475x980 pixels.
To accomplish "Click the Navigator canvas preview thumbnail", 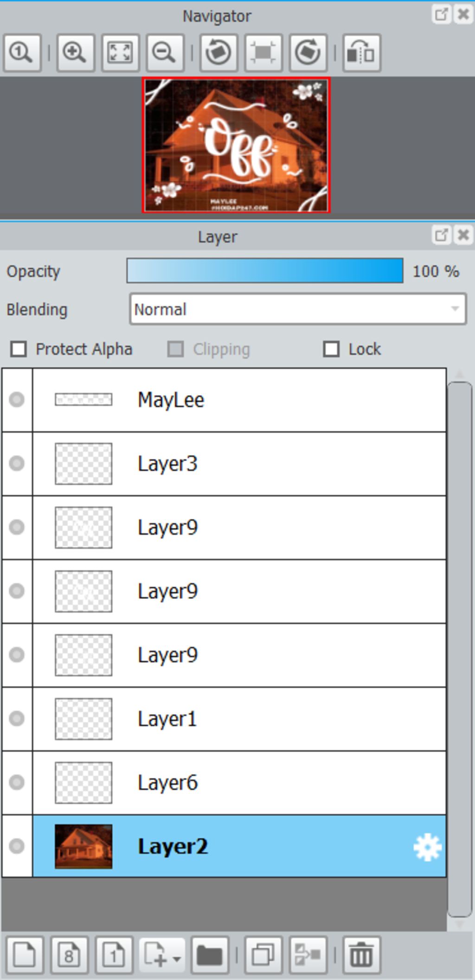I will [x=236, y=145].
